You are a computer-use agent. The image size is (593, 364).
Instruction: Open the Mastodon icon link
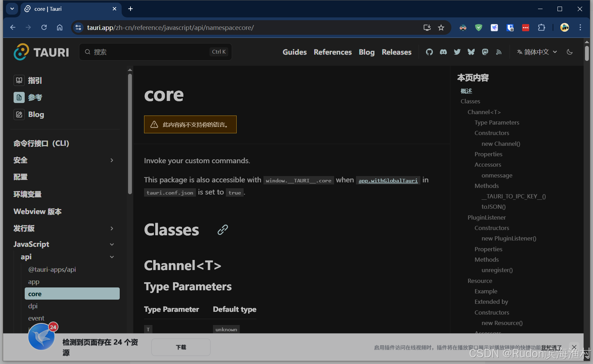(x=485, y=52)
